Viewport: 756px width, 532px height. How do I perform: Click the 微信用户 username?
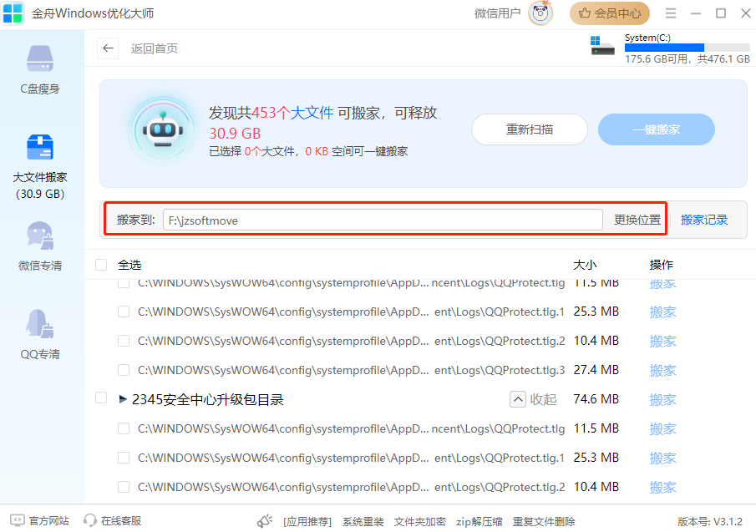(x=498, y=13)
